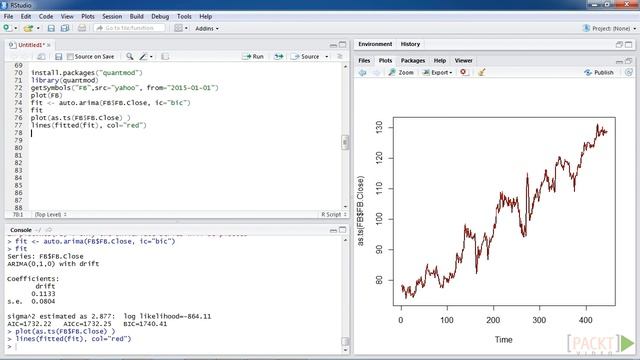Select the Untitled1 script tab
The width and height of the screenshot is (640, 360).
[x=30, y=45]
